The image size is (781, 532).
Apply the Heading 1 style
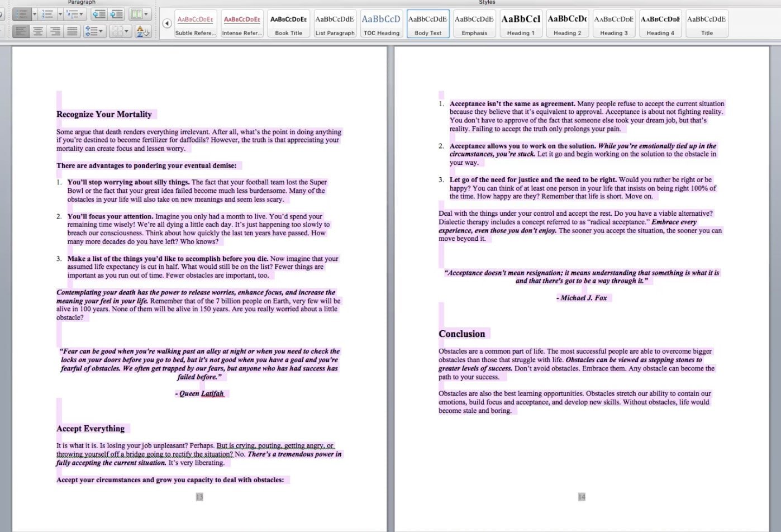click(521, 23)
